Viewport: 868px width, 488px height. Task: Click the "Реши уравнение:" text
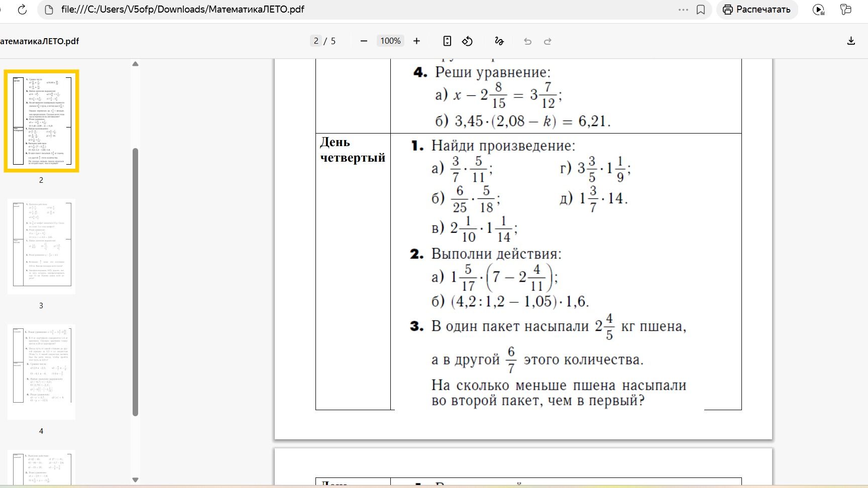pos(493,72)
